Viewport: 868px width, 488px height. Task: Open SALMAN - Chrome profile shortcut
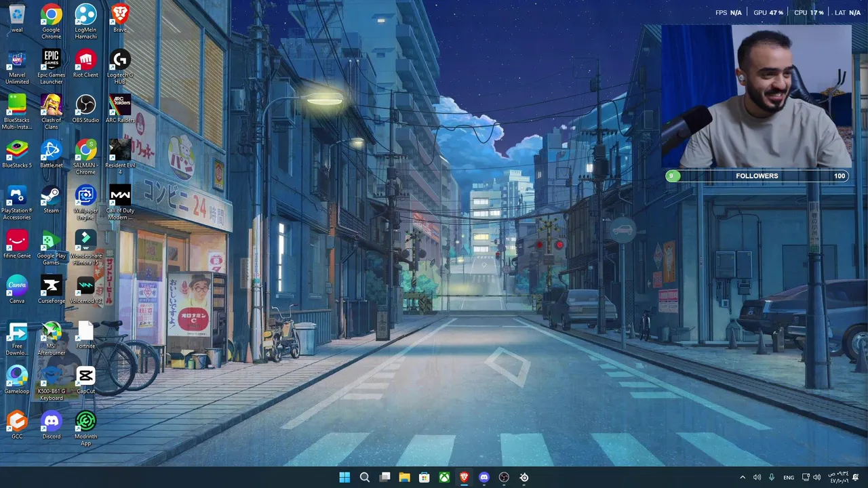point(85,157)
